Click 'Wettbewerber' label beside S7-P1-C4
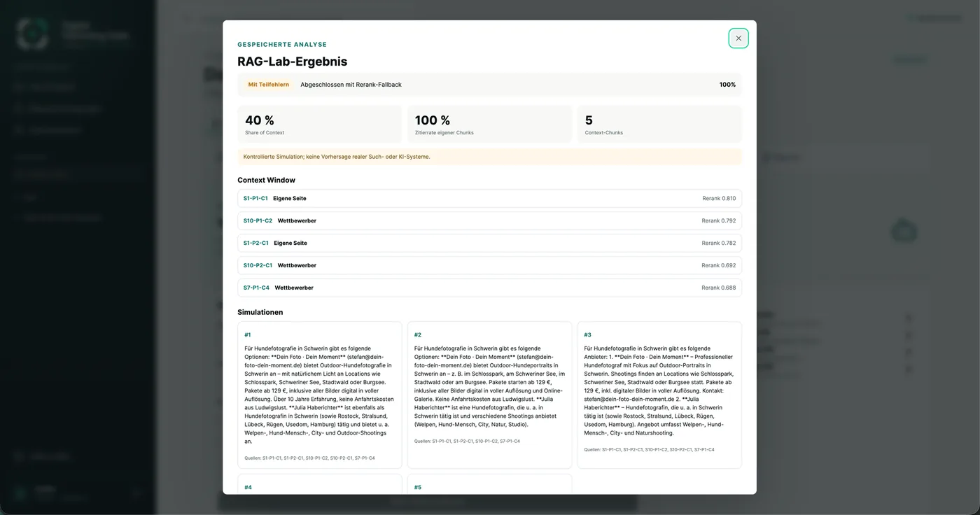Screen dimensions: 980x515 tap(294, 288)
